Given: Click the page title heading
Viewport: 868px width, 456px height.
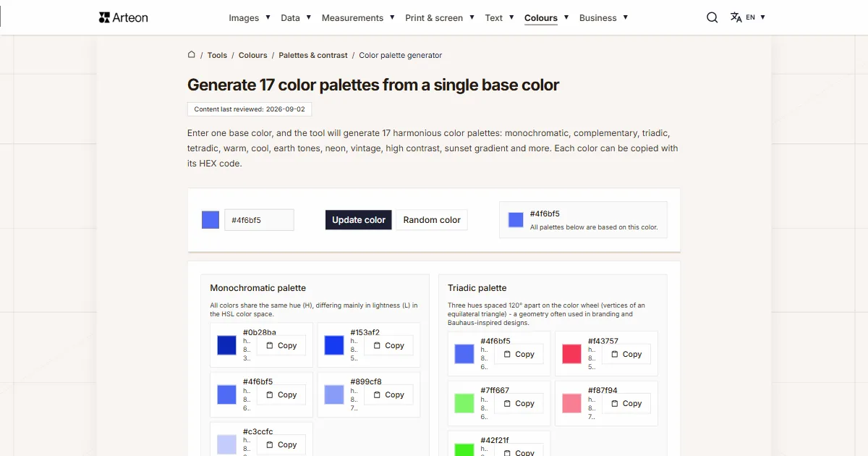Looking at the screenshot, I should [x=373, y=85].
